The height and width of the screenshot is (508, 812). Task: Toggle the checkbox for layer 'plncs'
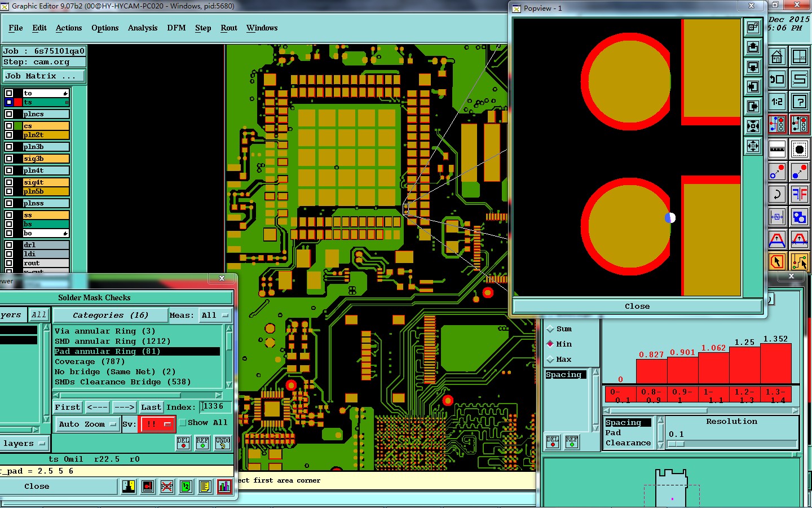[x=9, y=114]
